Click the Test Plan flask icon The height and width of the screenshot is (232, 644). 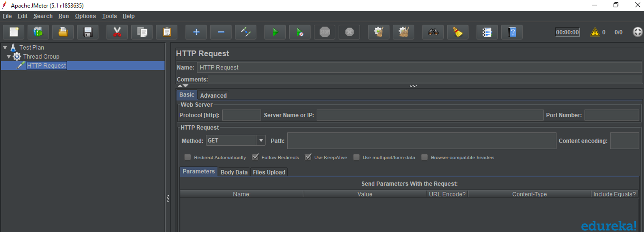pyautogui.click(x=13, y=47)
